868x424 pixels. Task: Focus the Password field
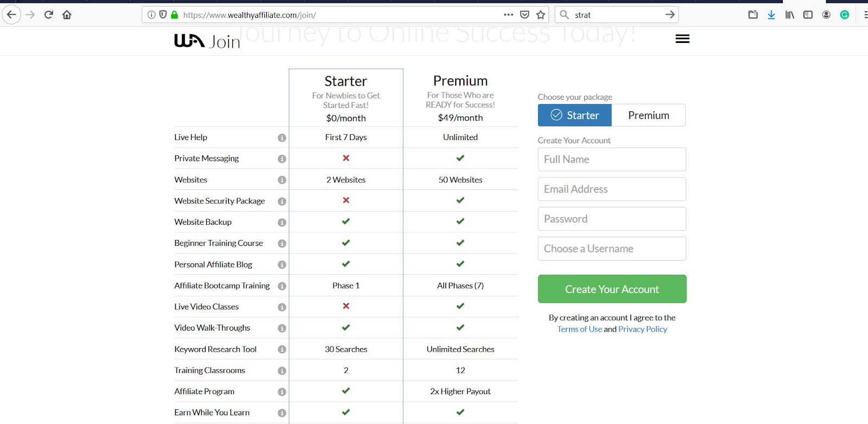(x=612, y=219)
